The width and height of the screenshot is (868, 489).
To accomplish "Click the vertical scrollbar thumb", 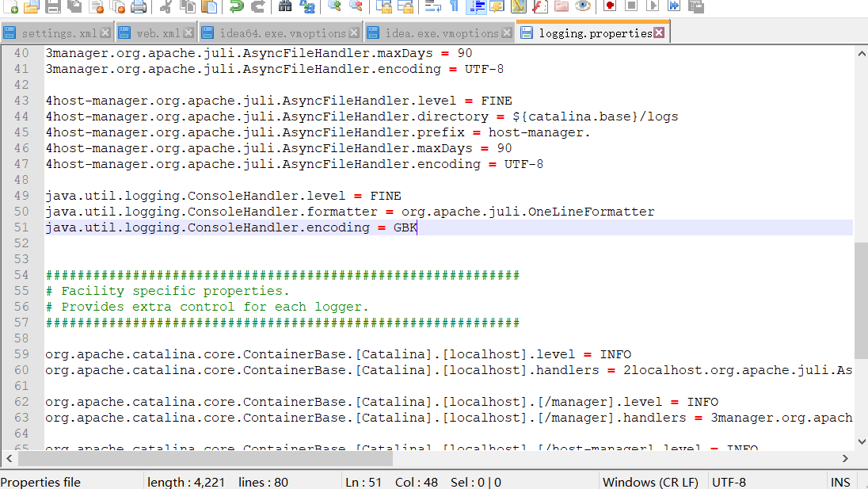I will (862, 300).
